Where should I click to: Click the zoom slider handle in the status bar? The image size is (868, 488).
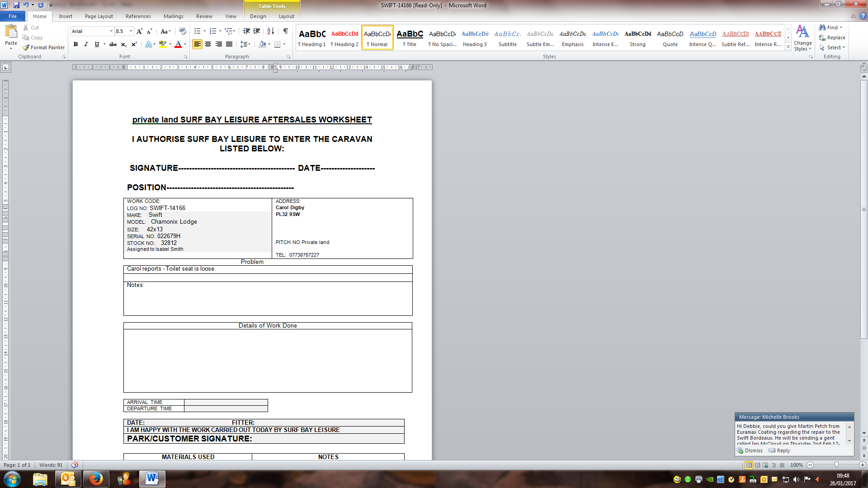(836, 465)
